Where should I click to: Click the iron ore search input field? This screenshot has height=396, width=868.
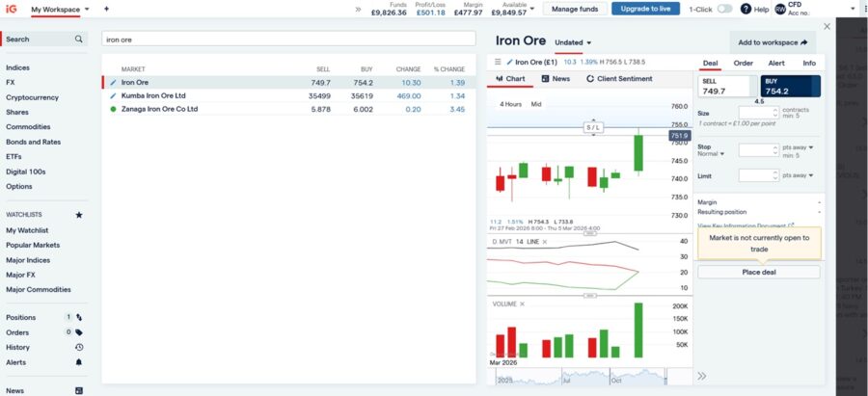click(x=288, y=40)
